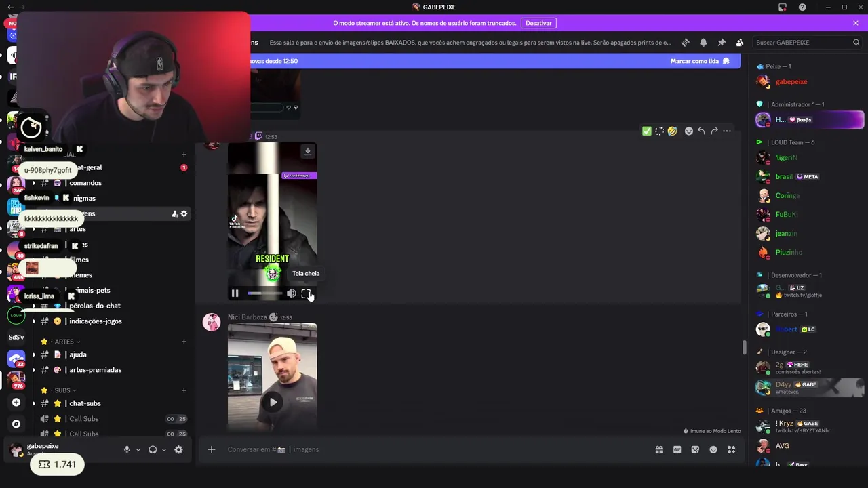Viewport: 868px width, 488px height.
Task: Click the Desativar streamer mode button
Action: [538, 23]
